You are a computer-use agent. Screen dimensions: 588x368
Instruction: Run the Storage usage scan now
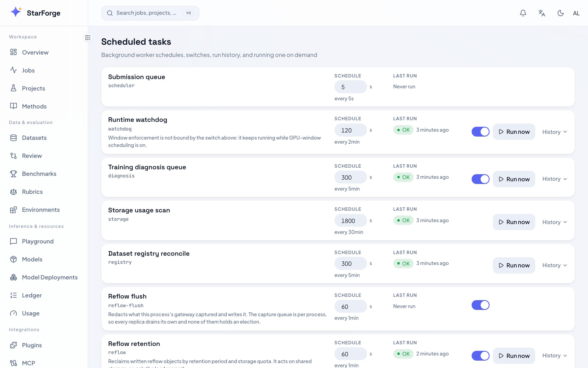pyautogui.click(x=514, y=222)
